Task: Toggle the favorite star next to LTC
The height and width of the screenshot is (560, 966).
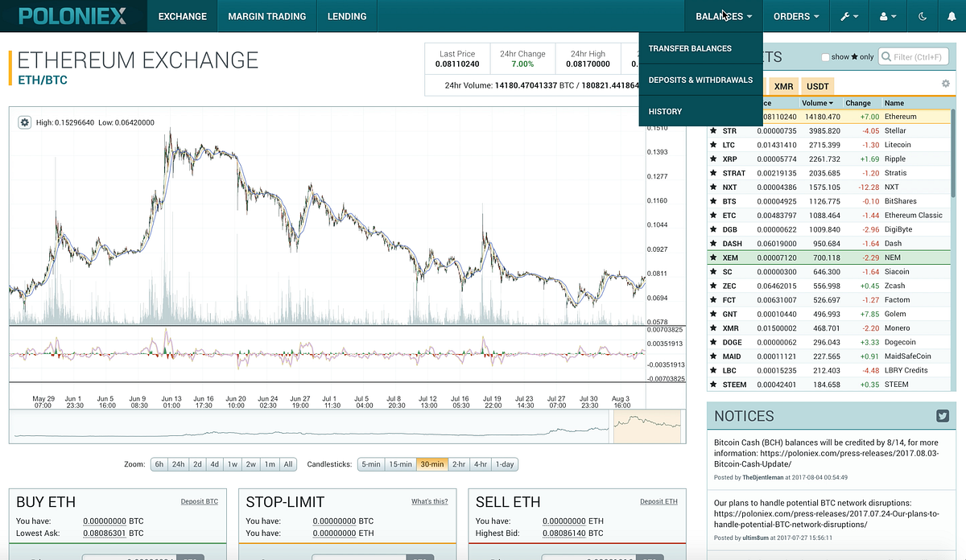Action: 713,144
